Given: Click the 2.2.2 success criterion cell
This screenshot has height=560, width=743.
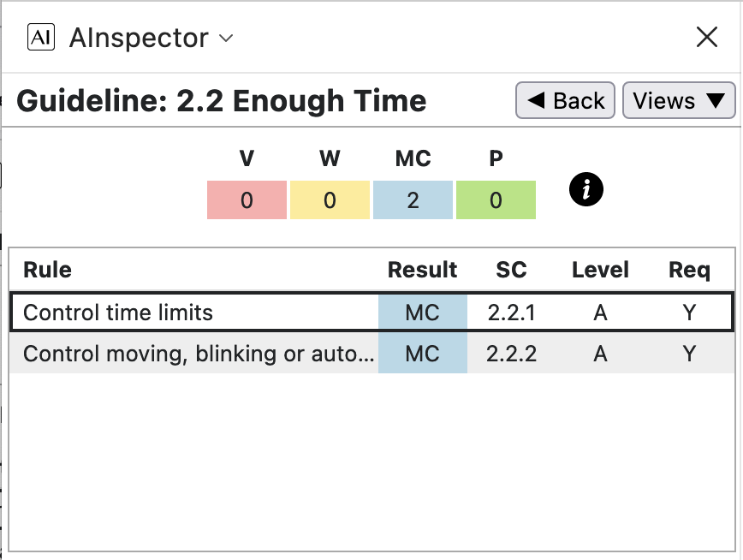Looking at the screenshot, I should coord(512,354).
